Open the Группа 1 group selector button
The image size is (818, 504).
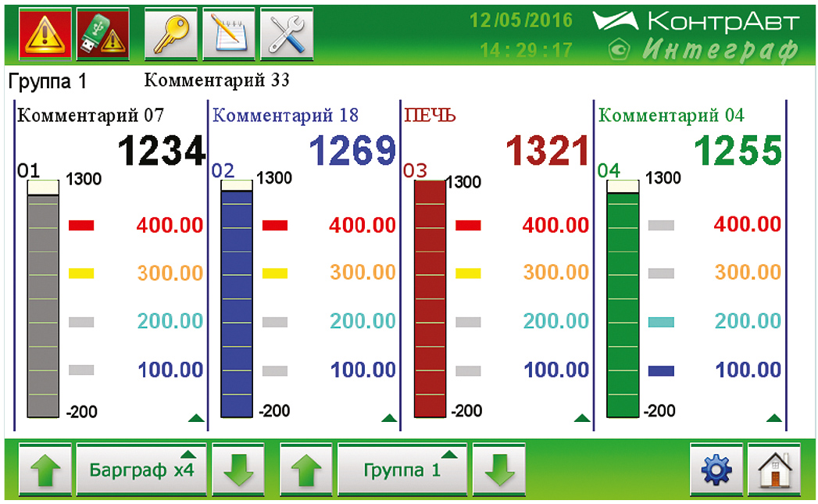(402, 470)
